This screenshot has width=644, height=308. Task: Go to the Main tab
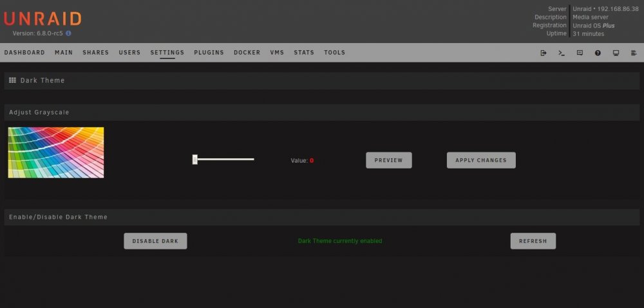(64, 53)
